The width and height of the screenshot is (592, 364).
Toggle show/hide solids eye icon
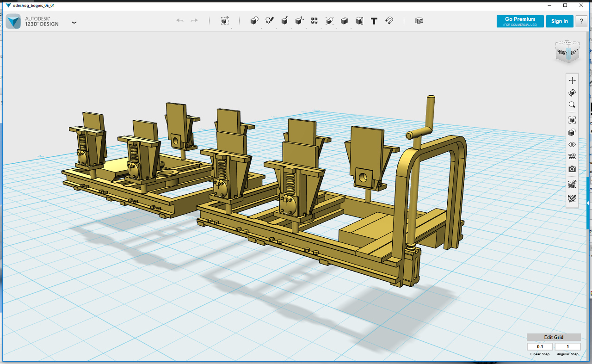[572, 144]
